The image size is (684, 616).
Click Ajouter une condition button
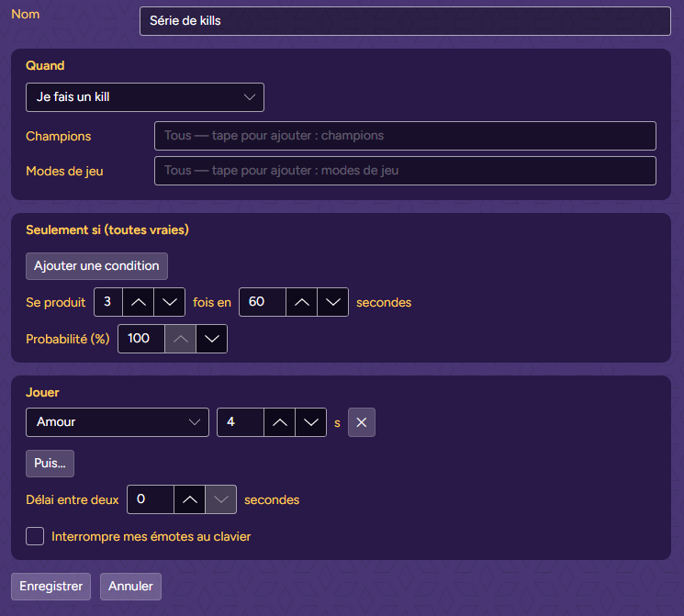pos(96,266)
